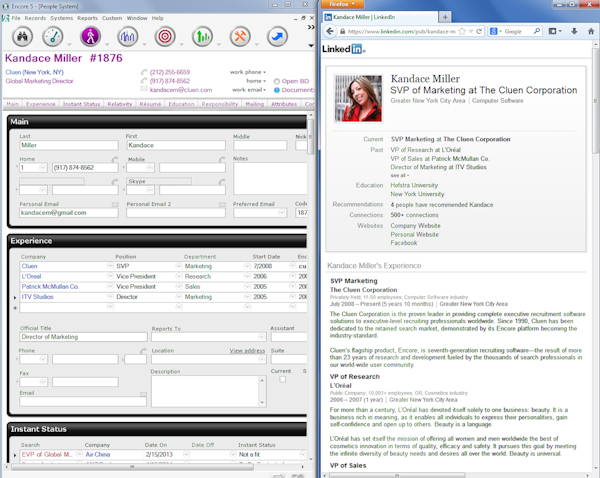
Task: Open the gauge dashboard toolbar icon
Action: (52, 36)
